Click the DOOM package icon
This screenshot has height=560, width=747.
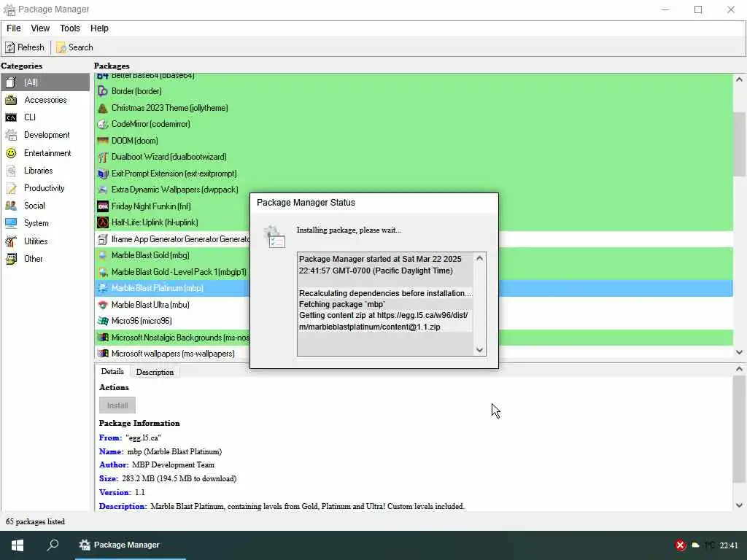click(x=102, y=141)
